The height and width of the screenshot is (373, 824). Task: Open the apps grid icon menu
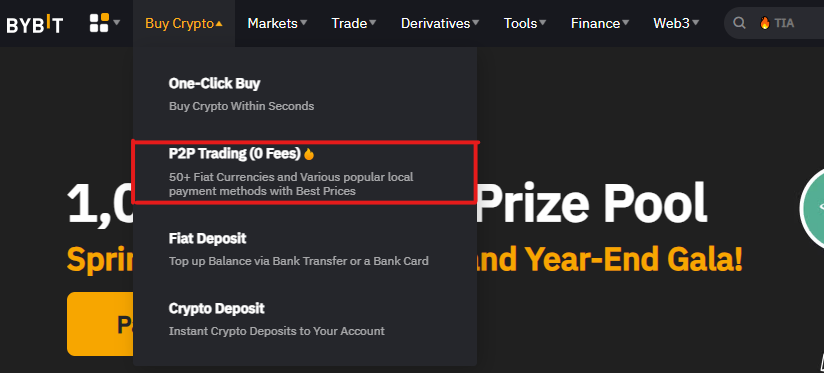pos(99,23)
